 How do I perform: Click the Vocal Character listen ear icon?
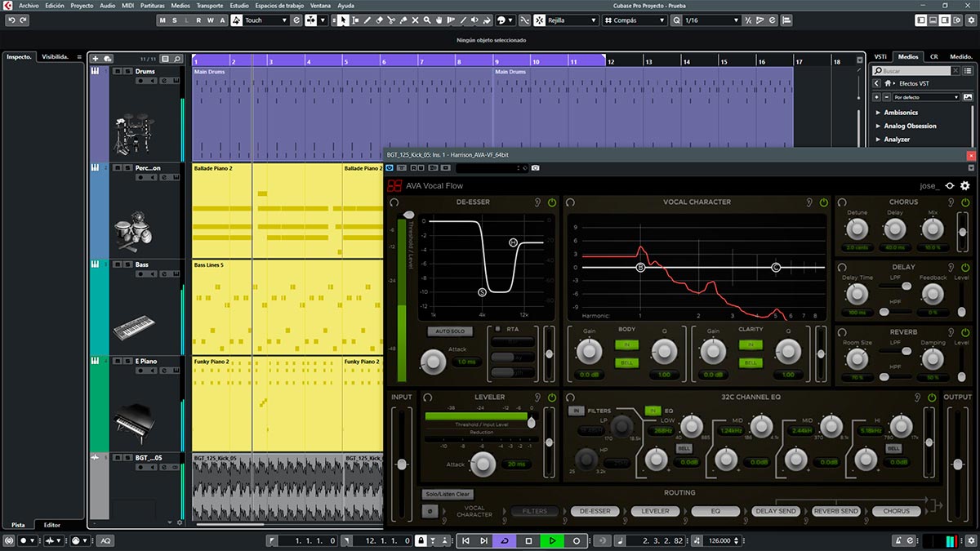pos(808,202)
